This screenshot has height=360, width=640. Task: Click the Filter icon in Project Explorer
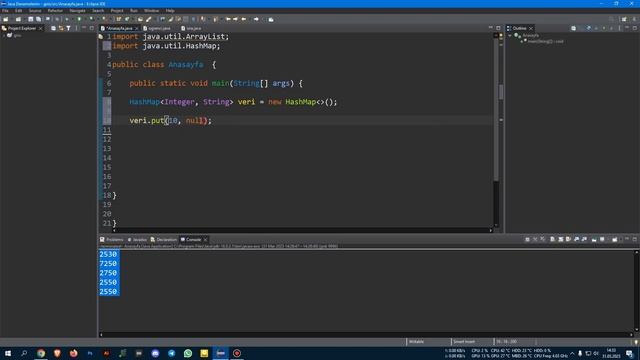pyautogui.click(x=68, y=28)
